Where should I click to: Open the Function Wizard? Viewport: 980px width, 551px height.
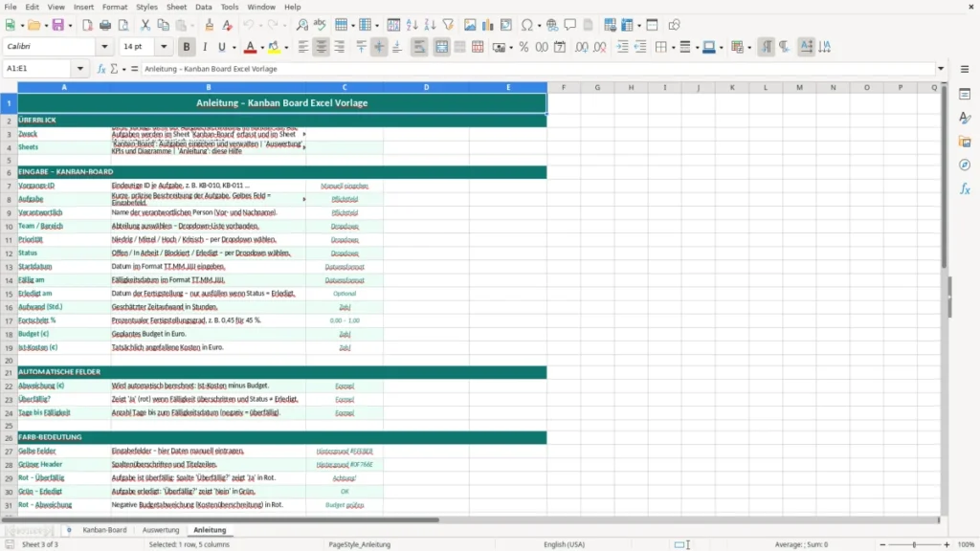click(101, 69)
